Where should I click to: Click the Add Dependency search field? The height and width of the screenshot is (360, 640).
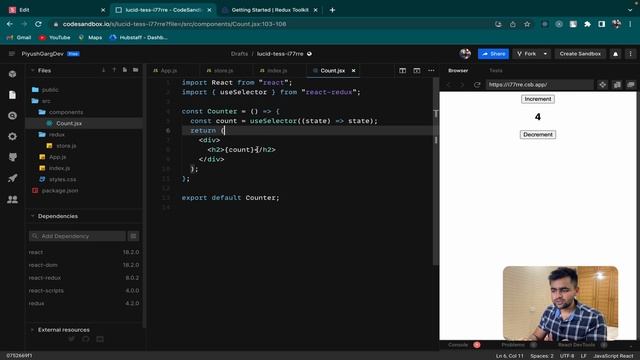pyautogui.click(x=78, y=236)
